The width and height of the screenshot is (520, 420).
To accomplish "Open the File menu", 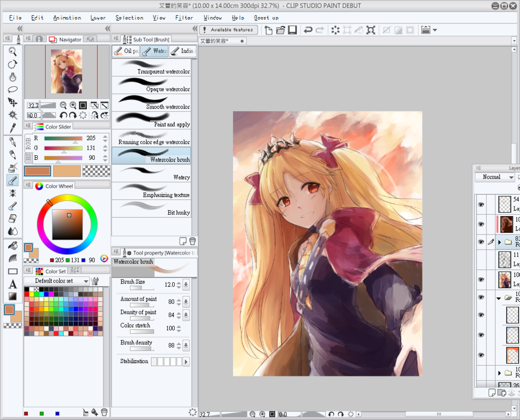I will click(x=15, y=18).
